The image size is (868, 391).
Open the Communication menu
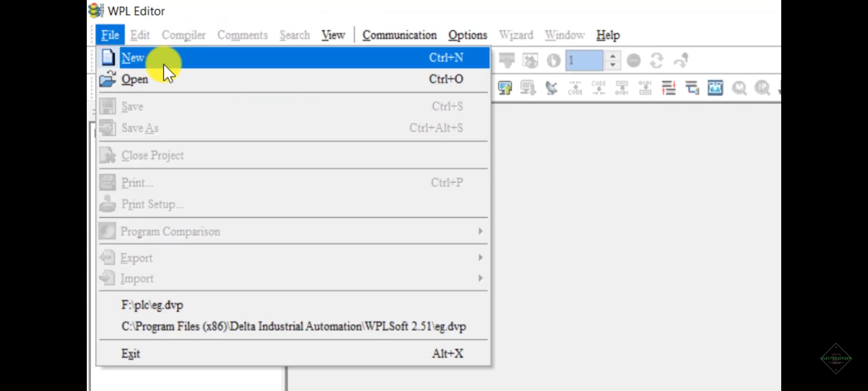[x=399, y=35]
